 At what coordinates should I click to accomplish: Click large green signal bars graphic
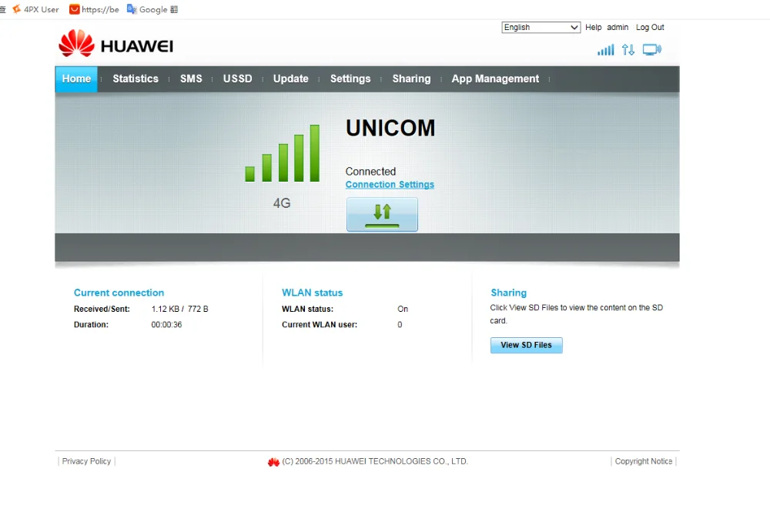[283, 153]
